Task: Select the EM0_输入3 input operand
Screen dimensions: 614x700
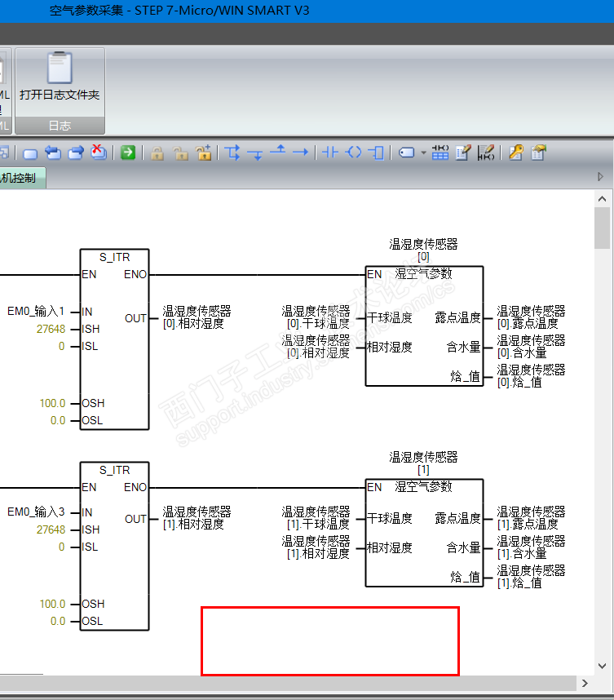Action: [36, 512]
